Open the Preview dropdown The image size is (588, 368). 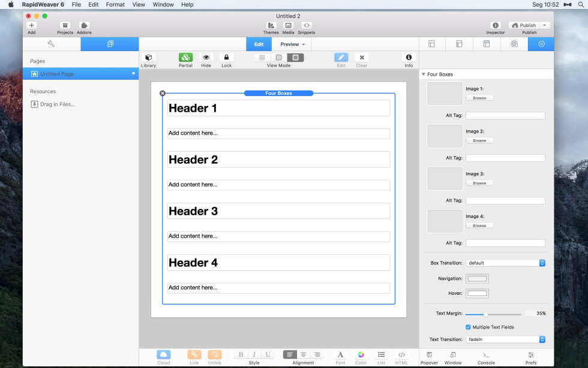click(x=292, y=44)
